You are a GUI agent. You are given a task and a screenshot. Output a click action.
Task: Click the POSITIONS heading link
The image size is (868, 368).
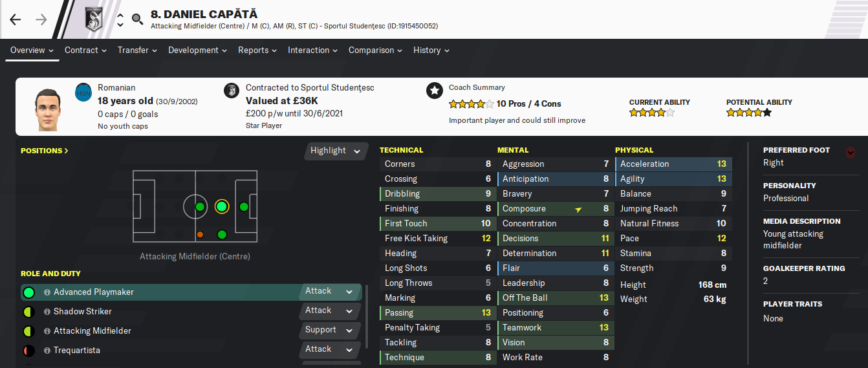point(44,151)
